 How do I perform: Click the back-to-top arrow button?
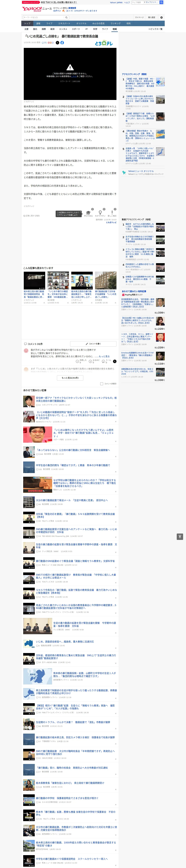tap(180, 537)
